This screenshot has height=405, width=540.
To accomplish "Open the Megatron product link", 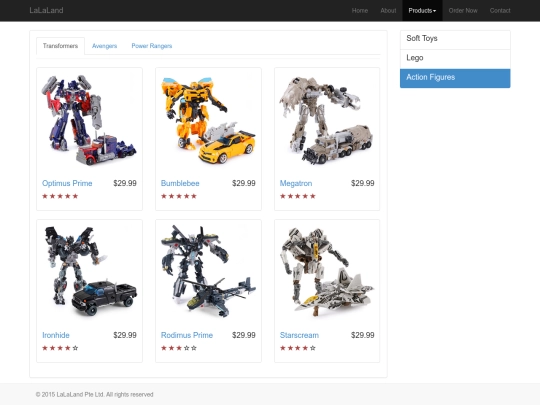I will (x=296, y=183).
